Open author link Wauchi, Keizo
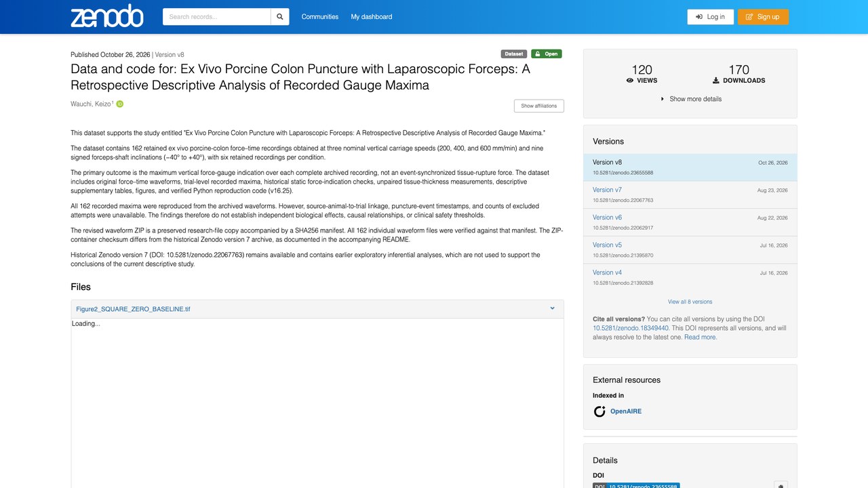Screen dimensions: 868x488 click(x=91, y=104)
